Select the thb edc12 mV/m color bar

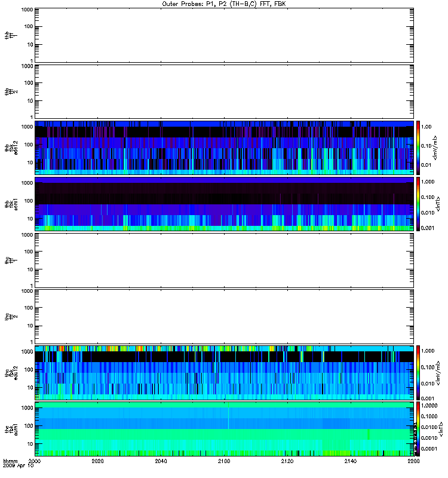coord(418,148)
